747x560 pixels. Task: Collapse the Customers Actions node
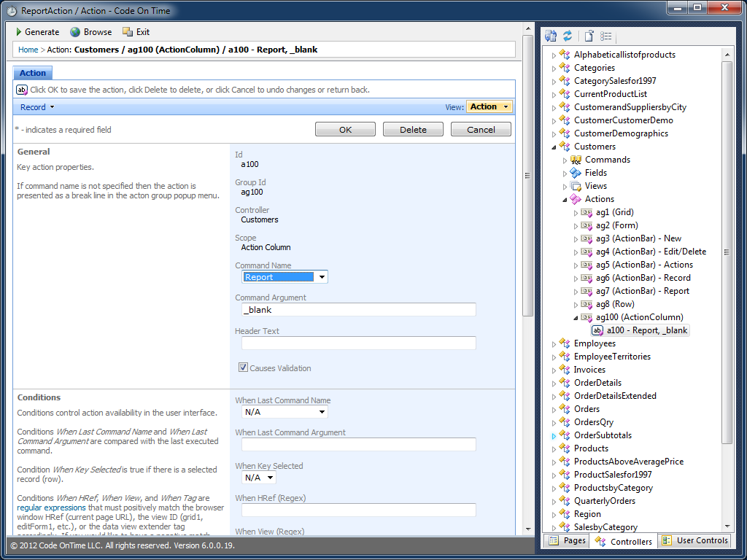click(x=565, y=200)
